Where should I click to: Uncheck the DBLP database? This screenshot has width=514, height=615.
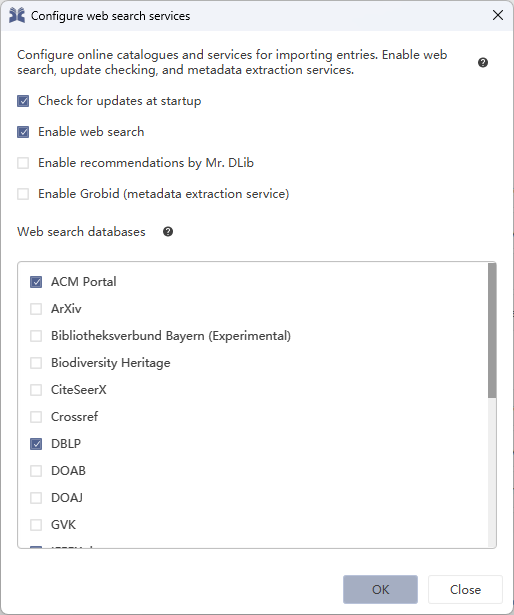point(36,444)
